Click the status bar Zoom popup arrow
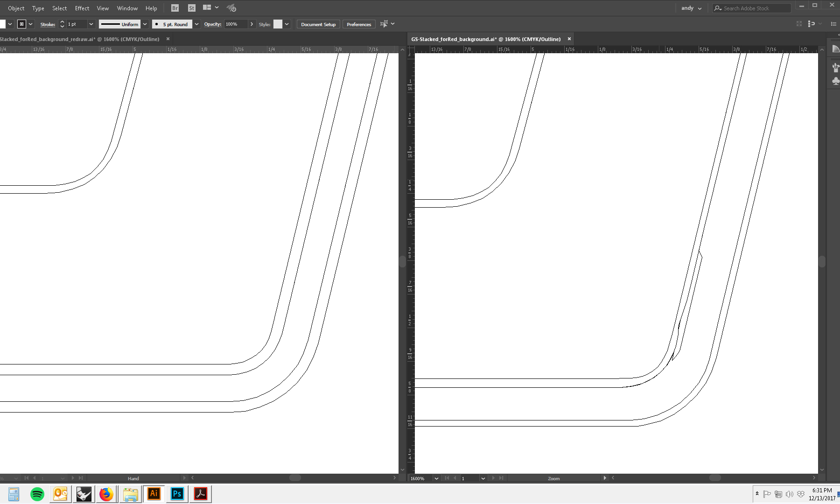Viewport: 840px width, 504px height. click(x=605, y=478)
